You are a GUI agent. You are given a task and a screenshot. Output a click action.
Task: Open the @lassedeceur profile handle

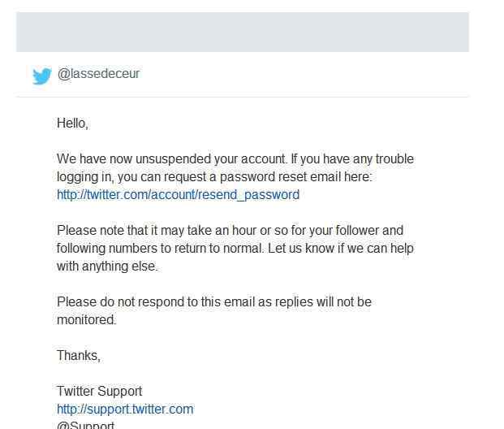[x=98, y=74]
